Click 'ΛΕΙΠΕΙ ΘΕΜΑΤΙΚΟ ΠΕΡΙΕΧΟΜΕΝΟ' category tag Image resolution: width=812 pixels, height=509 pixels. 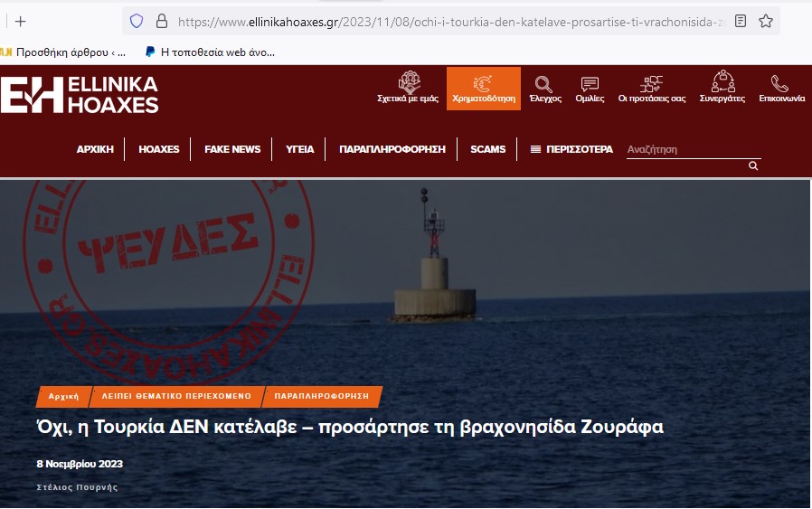(x=176, y=396)
